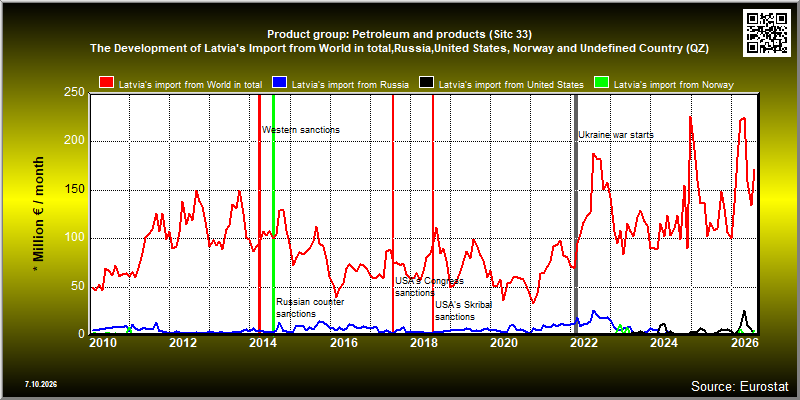Click the y-axis value 150
The height and width of the screenshot is (400, 800).
pos(76,190)
